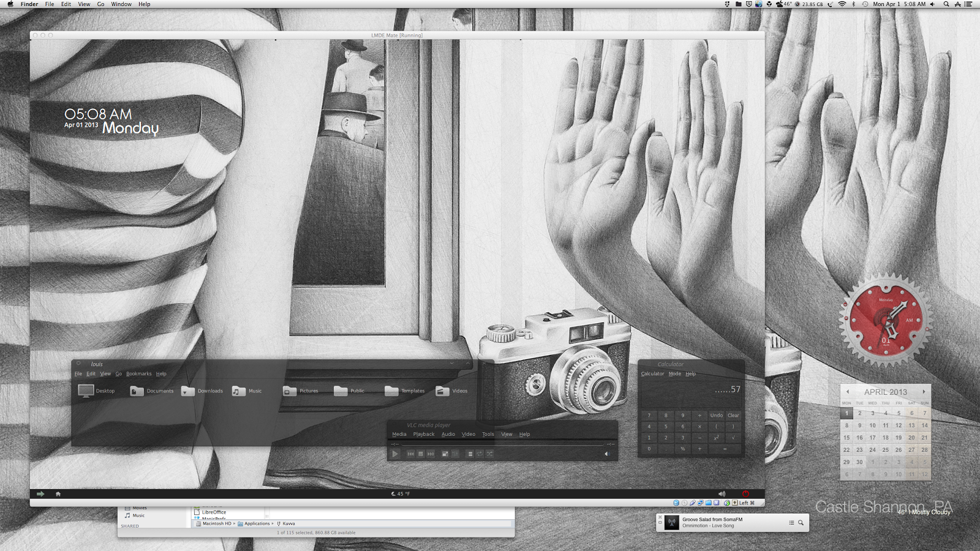Click Undo in the Calculator

coord(717,415)
